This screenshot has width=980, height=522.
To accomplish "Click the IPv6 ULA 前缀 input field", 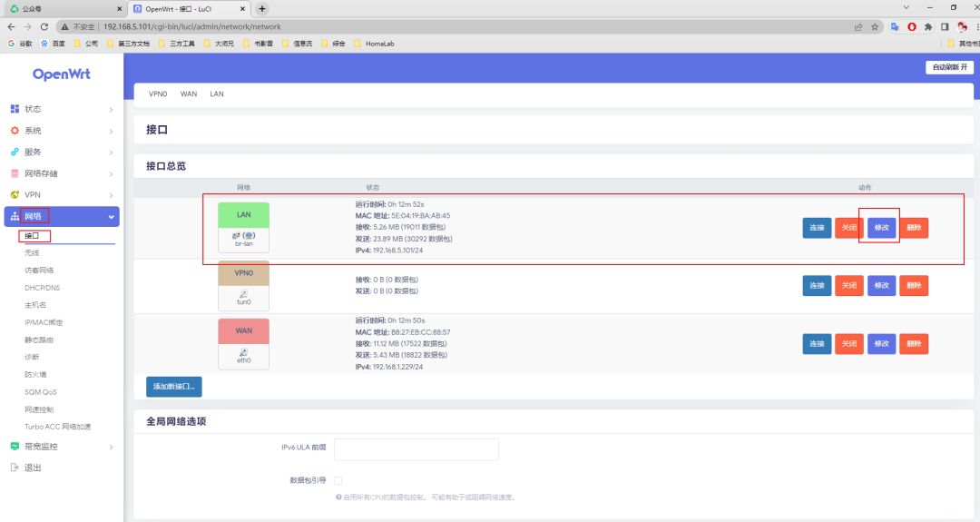I will pos(416,448).
